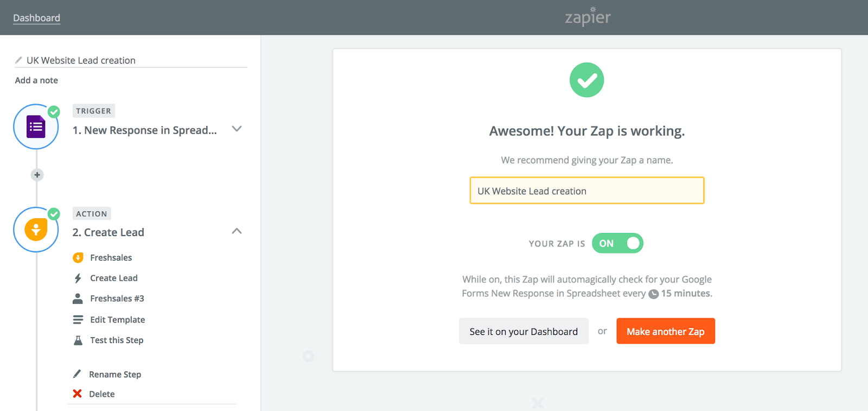Click Make another Zap button

click(x=665, y=331)
